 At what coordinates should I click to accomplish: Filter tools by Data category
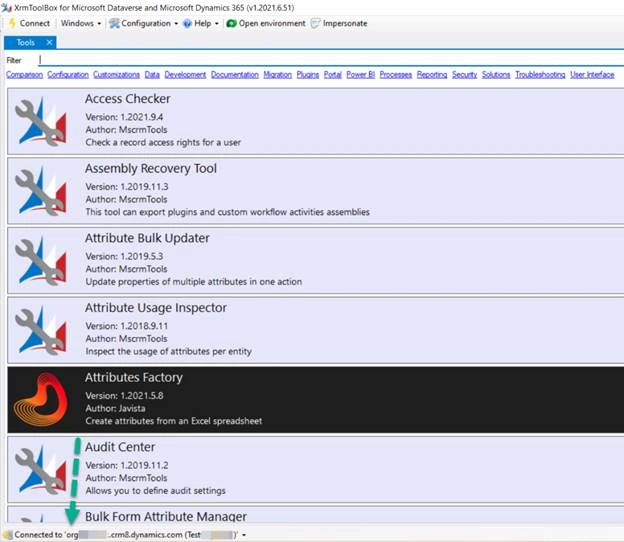pyautogui.click(x=152, y=75)
